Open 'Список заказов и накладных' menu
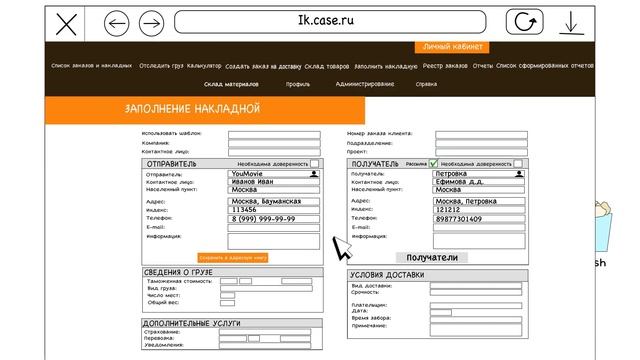Viewport: 640px width, 360px height. point(91,66)
